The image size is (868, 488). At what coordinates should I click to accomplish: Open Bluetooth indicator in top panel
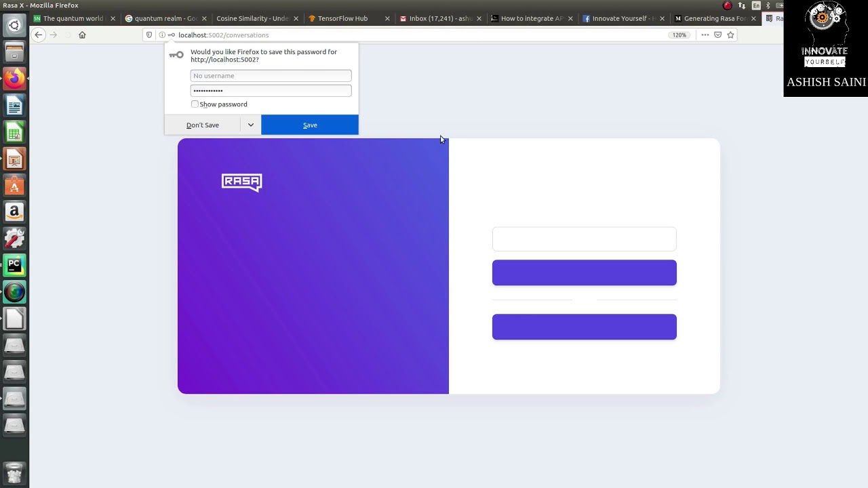770,5
